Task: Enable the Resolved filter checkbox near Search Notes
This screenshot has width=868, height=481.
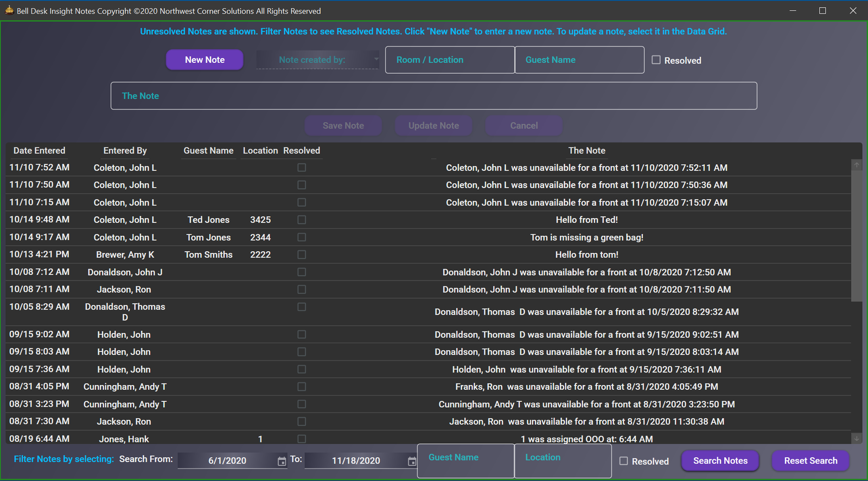Action: [x=624, y=461]
